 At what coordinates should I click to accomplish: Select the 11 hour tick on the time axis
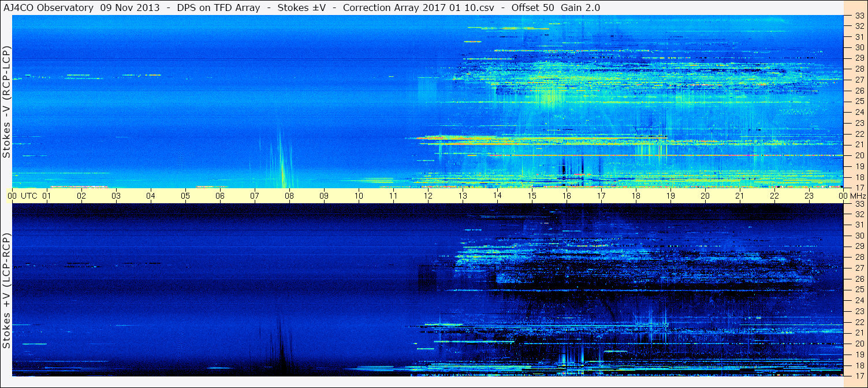point(393,196)
